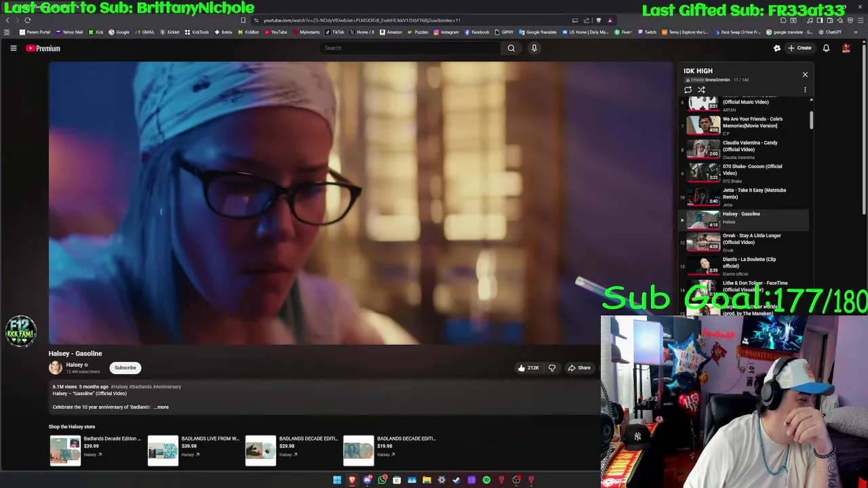Open playlist three-dot options menu
The image size is (868, 488).
pyautogui.click(x=805, y=89)
